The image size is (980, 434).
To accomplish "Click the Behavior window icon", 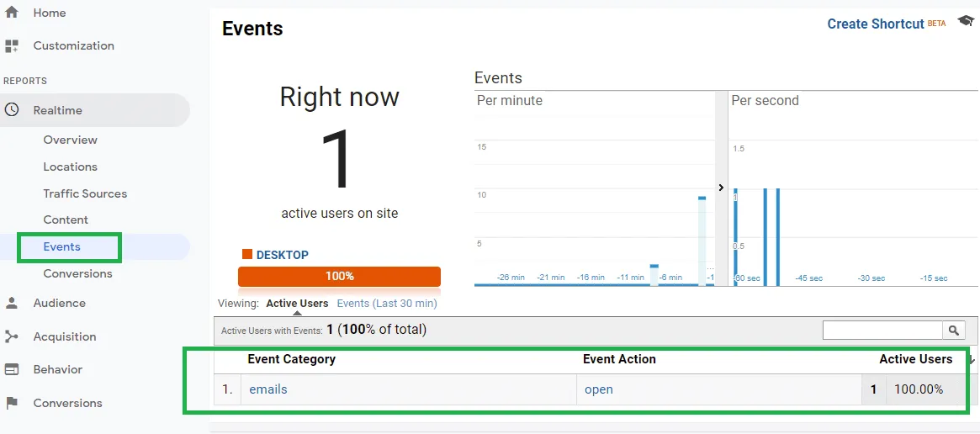I will pyautogui.click(x=11, y=369).
